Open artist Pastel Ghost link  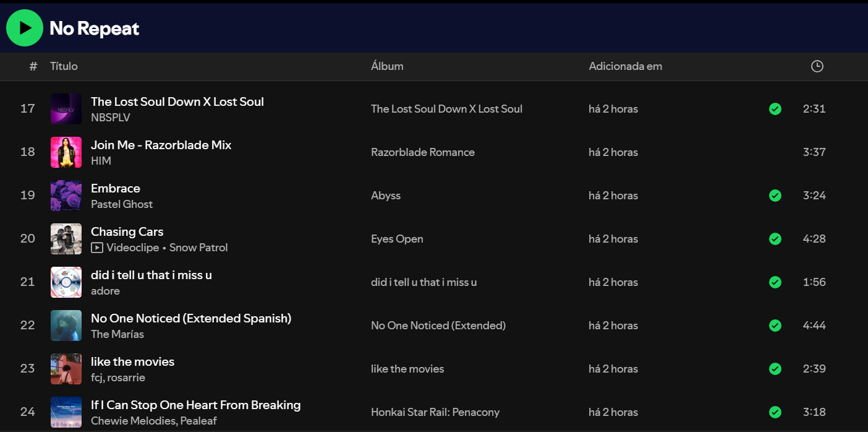point(122,204)
